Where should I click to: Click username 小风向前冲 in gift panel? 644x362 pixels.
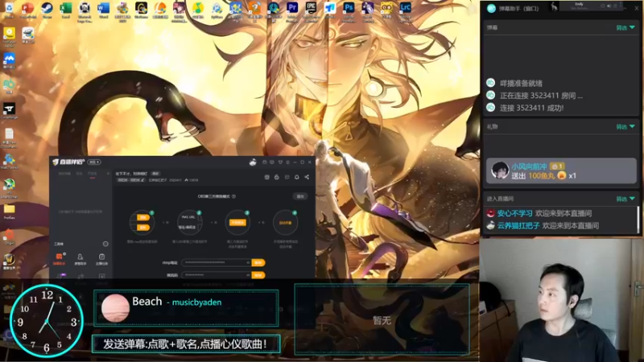529,167
